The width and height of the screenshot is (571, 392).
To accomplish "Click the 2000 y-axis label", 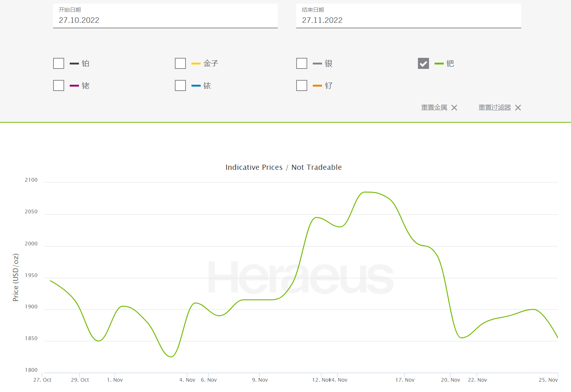I will (31, 244).
